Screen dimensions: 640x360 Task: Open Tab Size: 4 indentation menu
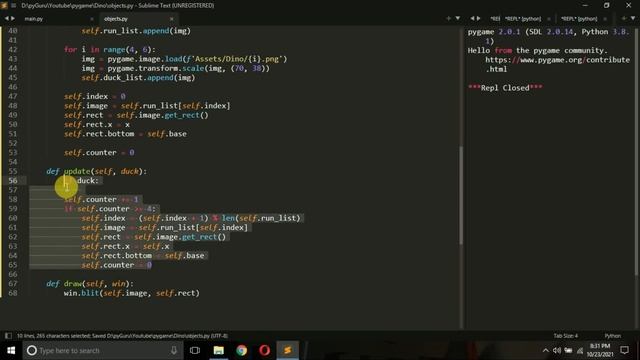point(566,336)
